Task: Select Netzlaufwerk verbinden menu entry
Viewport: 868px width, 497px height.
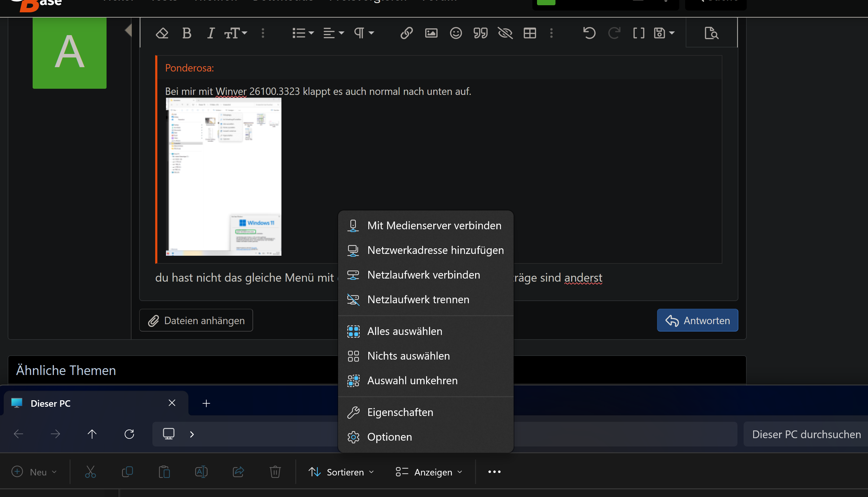Action: 423,275
